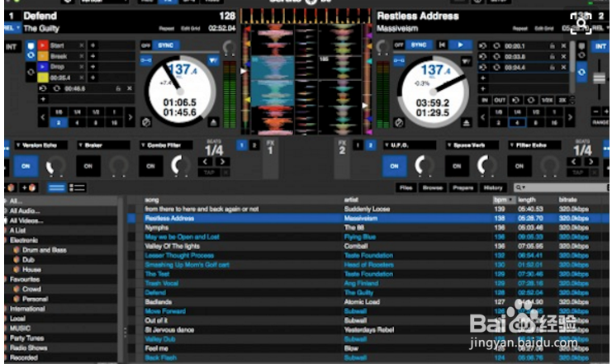This screenshot has width=612, height=364.
Task: Open Version Echo effect dropdown
Action: coord(40,145)
